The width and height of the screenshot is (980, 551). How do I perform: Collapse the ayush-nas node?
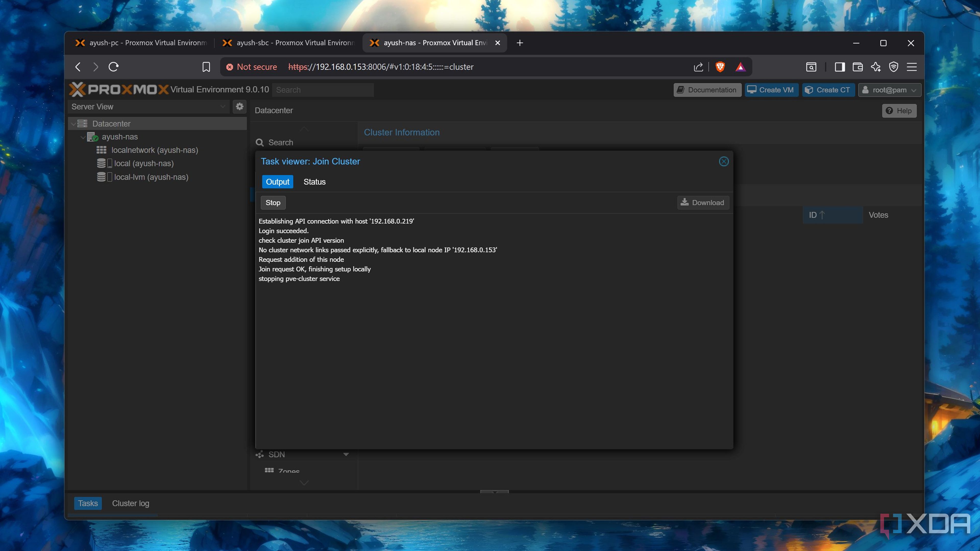(x=82, y=137)
